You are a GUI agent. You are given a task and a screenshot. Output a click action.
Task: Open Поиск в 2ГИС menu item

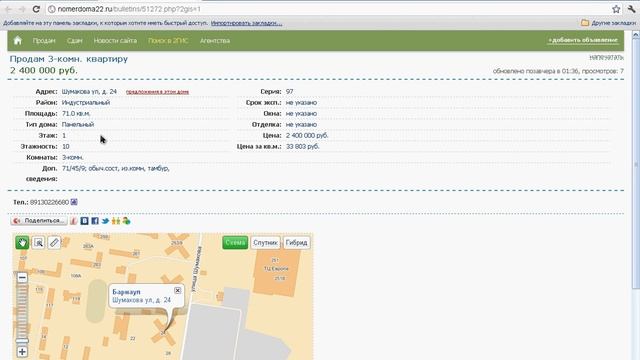click(x=168, y=40)
